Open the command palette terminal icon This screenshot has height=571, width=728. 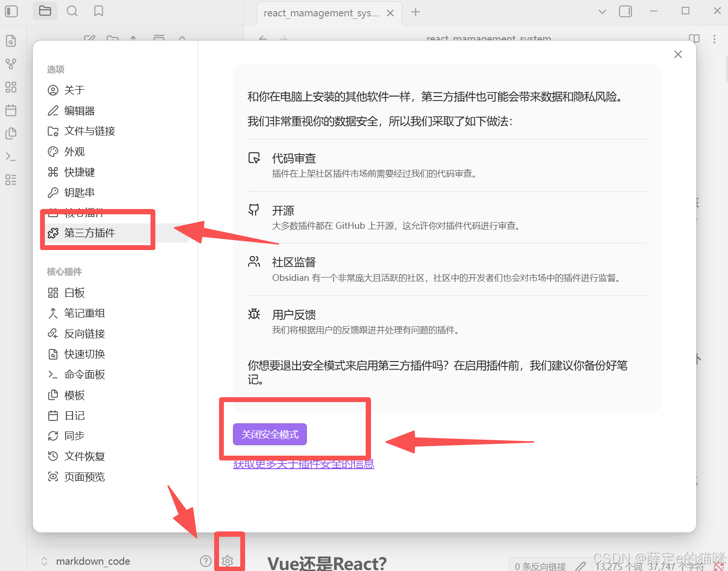(x=11, y=156)
